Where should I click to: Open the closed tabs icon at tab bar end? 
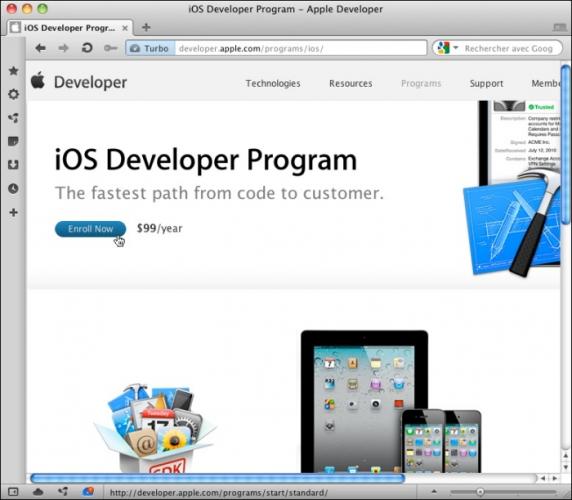point(559,27)
